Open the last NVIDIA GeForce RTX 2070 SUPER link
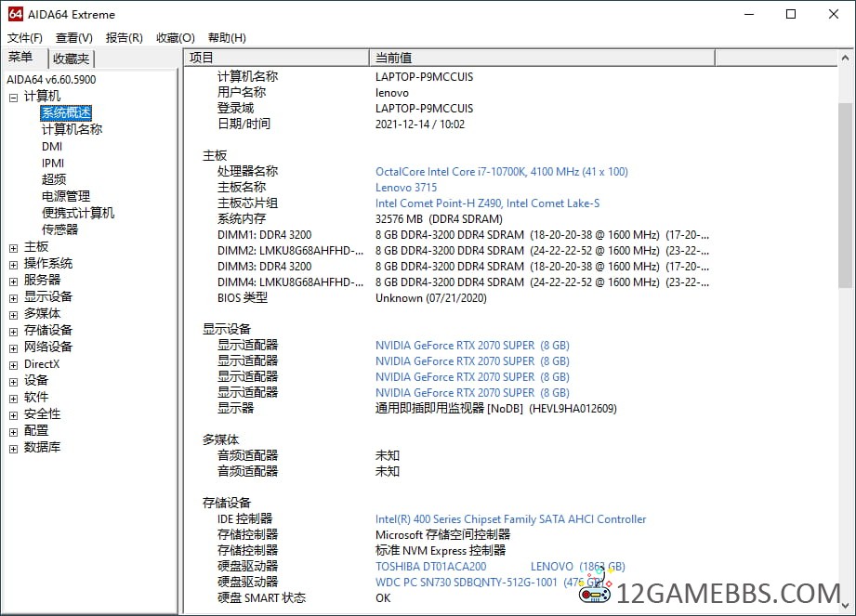The image size is (856, 616). coord(472,393)
